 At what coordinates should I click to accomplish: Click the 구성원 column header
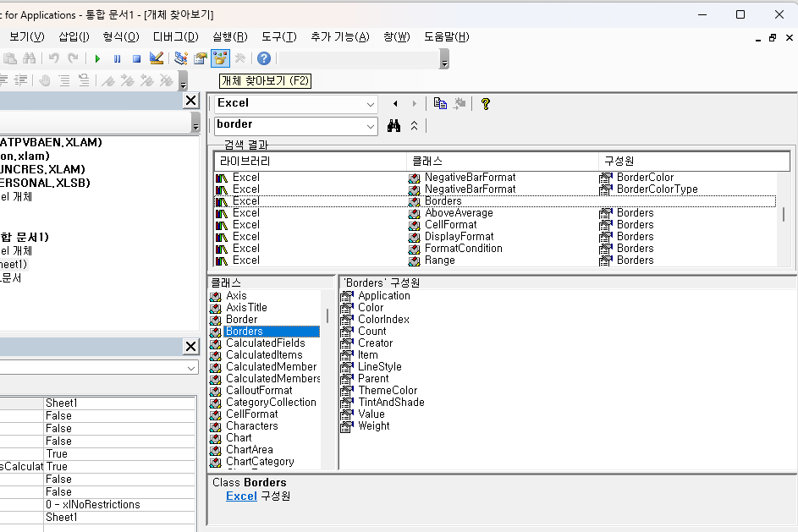click(x=694, y=162)
